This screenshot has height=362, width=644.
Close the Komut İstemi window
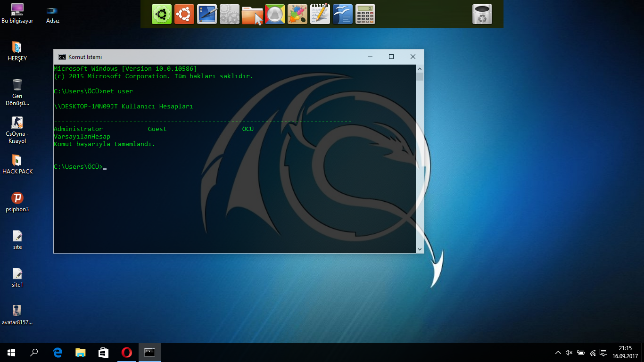coord(413,57)
